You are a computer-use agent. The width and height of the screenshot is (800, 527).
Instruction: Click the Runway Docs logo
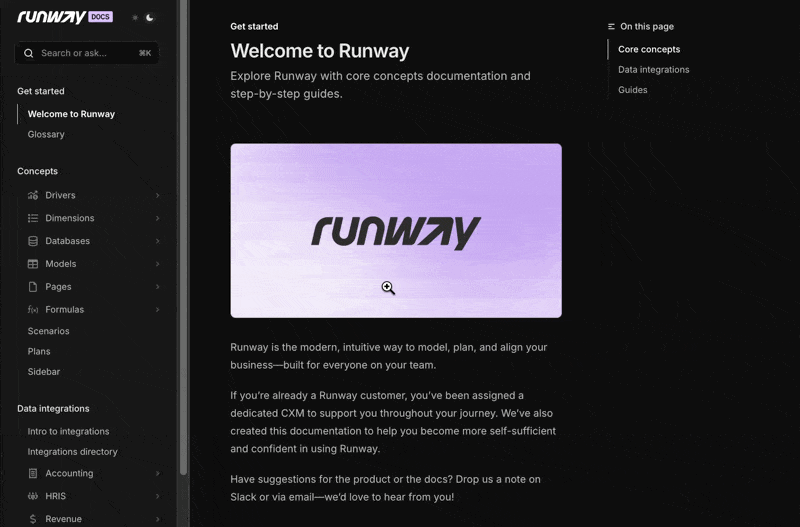(65, 17)
